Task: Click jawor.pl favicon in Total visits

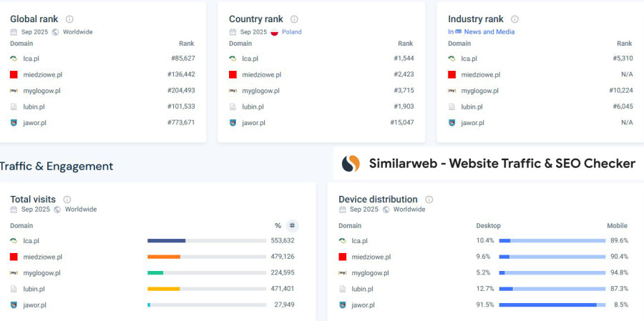Action: (x=14, y=305)
